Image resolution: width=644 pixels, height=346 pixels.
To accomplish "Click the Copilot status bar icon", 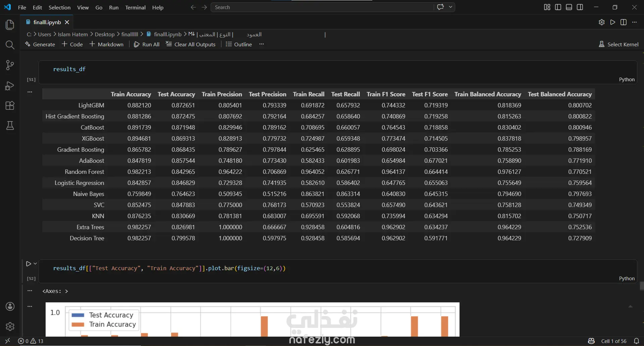I will point(591,341).
